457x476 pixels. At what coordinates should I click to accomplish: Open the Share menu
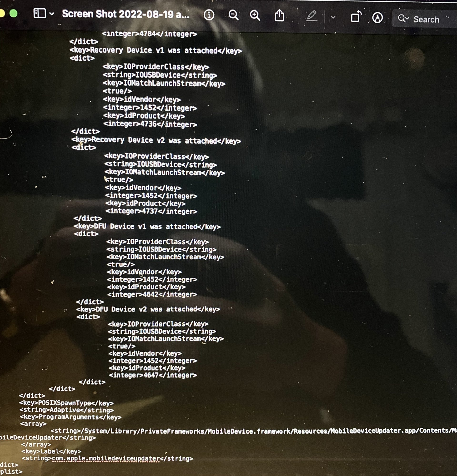pyautogui.click(x=279, y=15)
